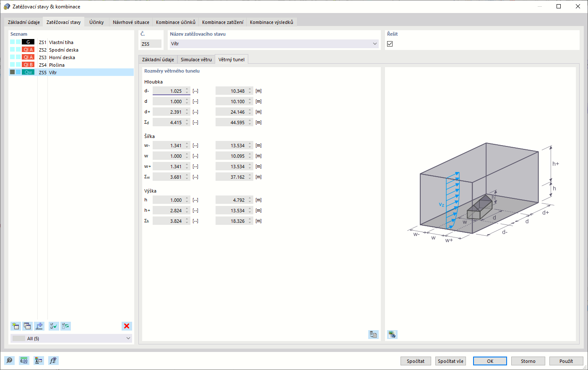This screenshot has height=370, width=588.
Task: Select load case ZS5 Vítr
Action: [x=71, y=72]
